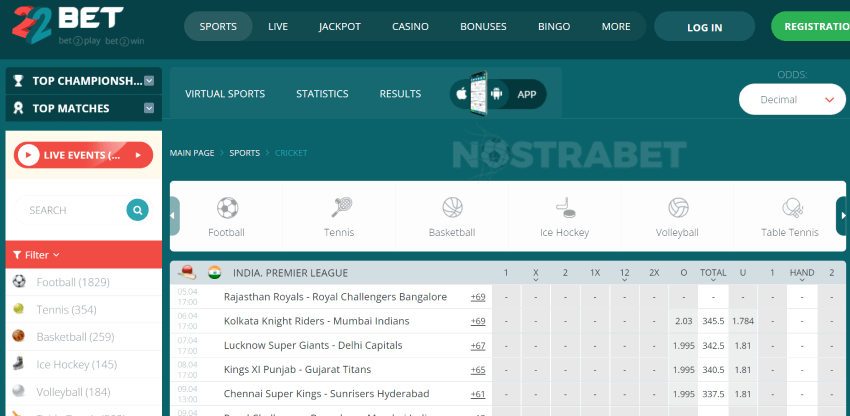This screenshot has width=850, height=416.
Task: Click the trophy icon beside Top Championships
Action: [18, 81]
